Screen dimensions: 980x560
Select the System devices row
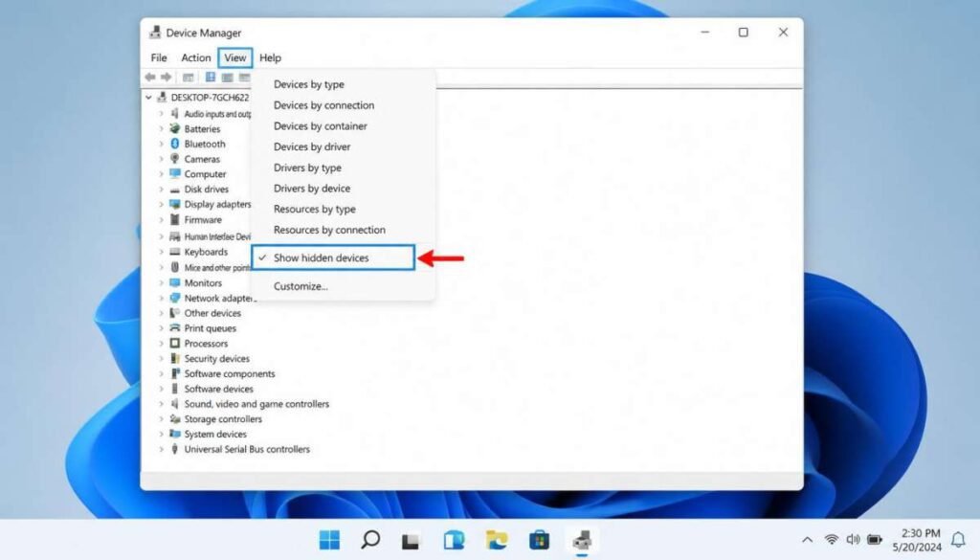(208, 434)
